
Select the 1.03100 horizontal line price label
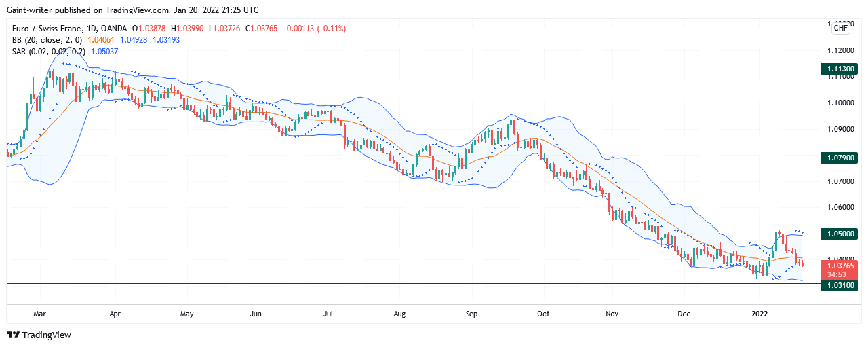coord(841,286)
